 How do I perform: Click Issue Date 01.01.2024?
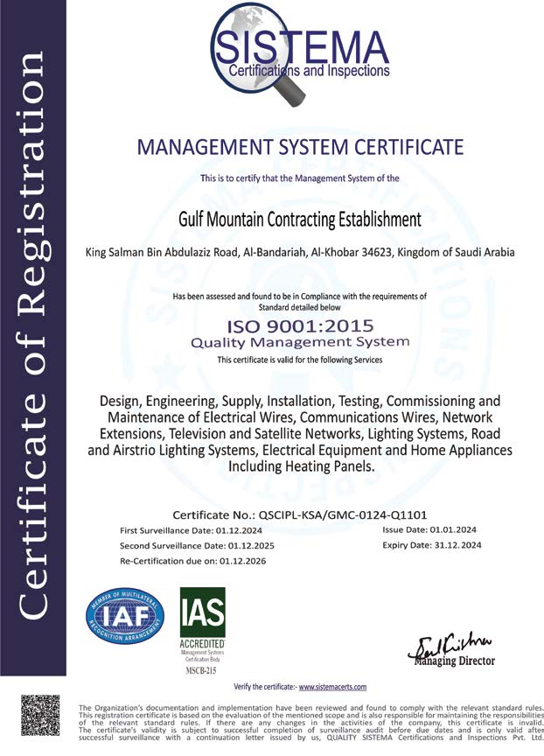click(x=429, y=529)
